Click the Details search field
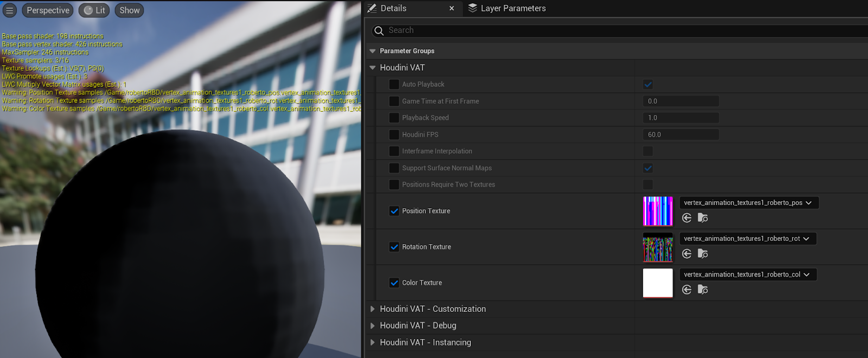Image resolution: width=868 pixels, height=358 pixels. click(619, 30)
